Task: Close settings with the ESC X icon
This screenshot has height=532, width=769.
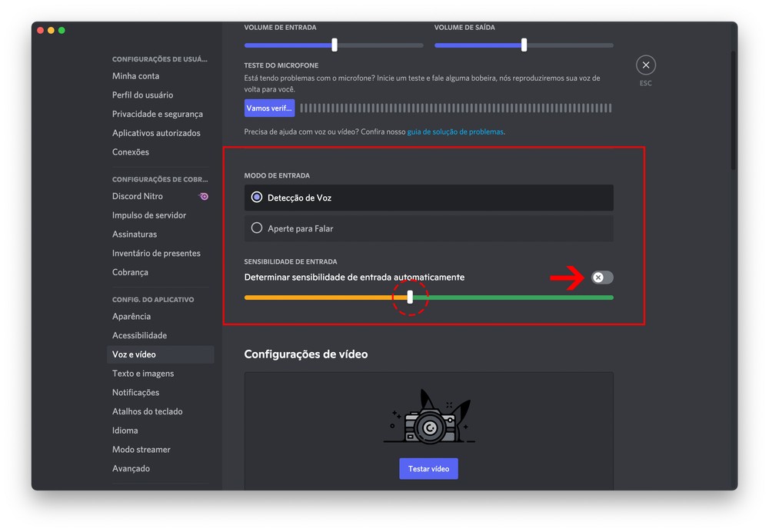Action: click(646, 65)
